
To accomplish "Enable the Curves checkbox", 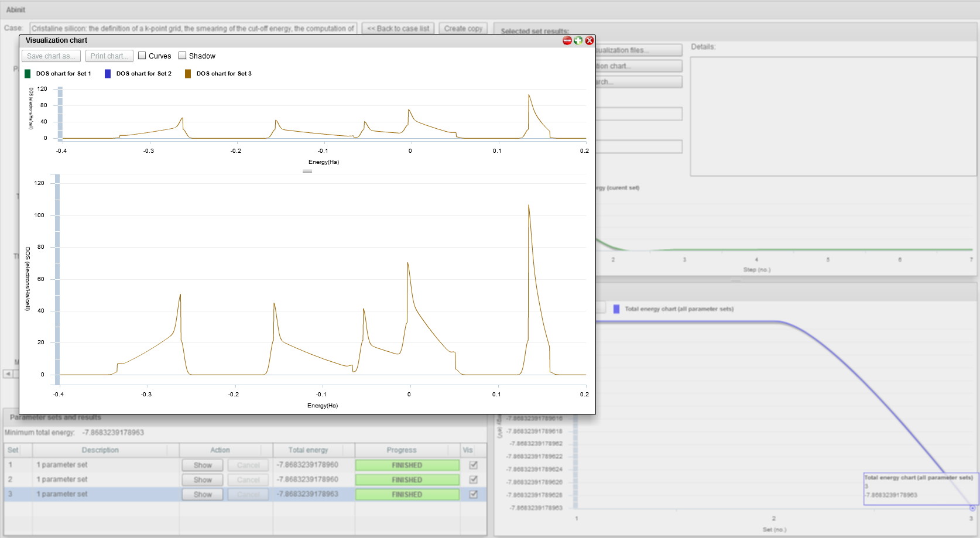I will 142,56.
